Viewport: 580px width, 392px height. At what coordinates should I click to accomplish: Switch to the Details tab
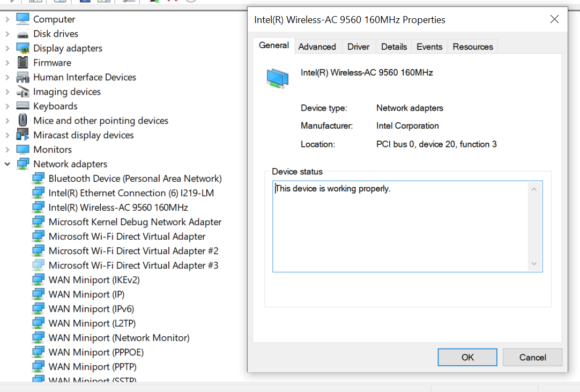[x=394, y=47]
